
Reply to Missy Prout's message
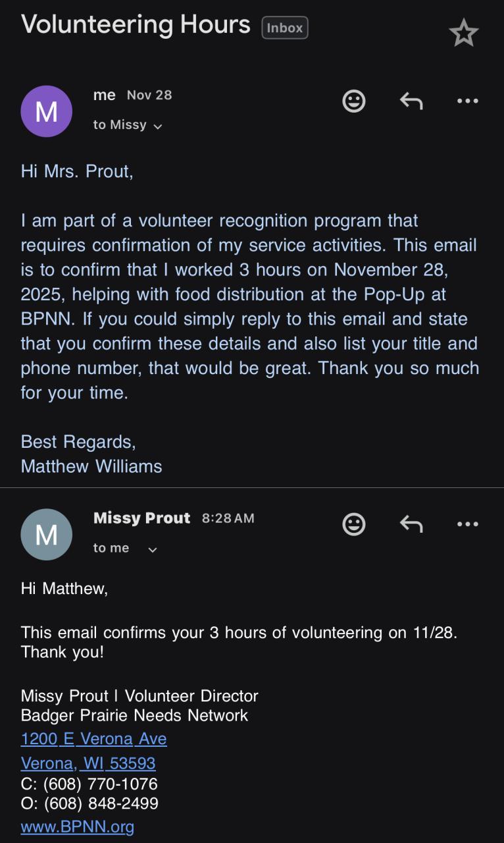click(x=411, y=524)
